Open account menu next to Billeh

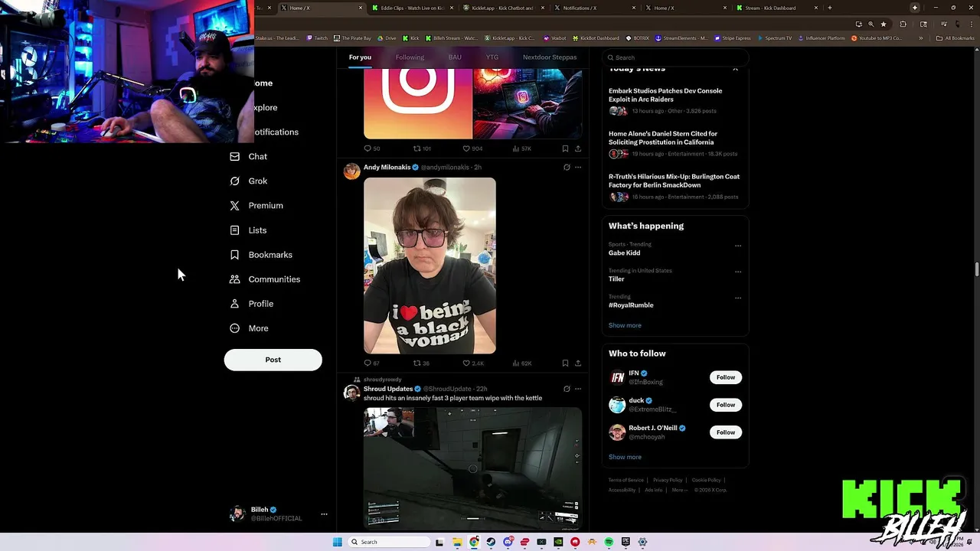324,514
